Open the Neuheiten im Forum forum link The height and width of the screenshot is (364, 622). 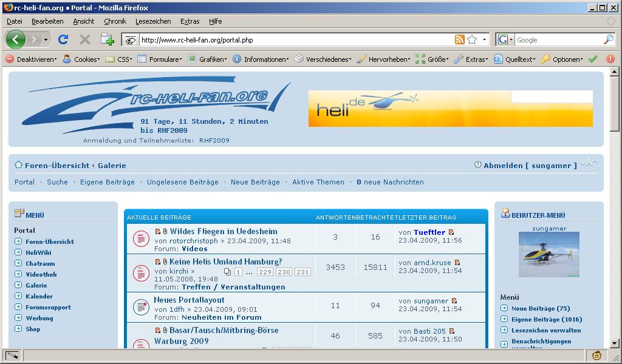[x=222, y=318]
